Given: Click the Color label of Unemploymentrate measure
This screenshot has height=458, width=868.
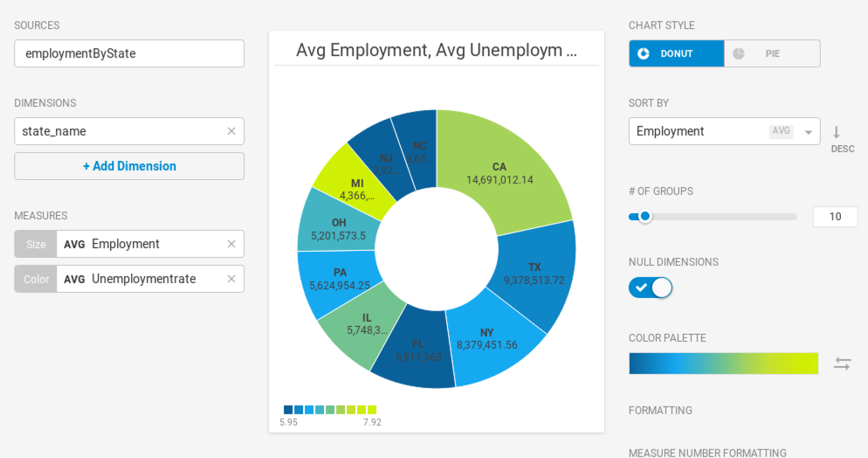Looking at the screenshot, I should [x=36, y=279].
